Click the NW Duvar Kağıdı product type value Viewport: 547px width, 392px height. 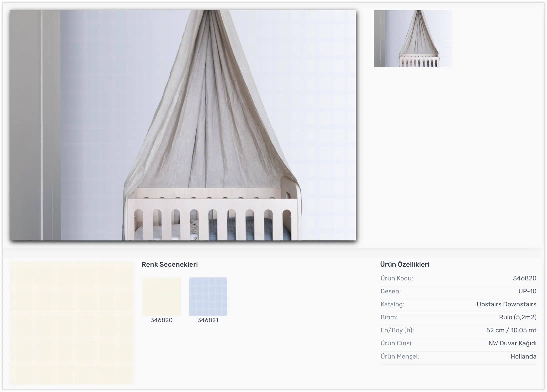pyautogui.click(x=512, y=343)
